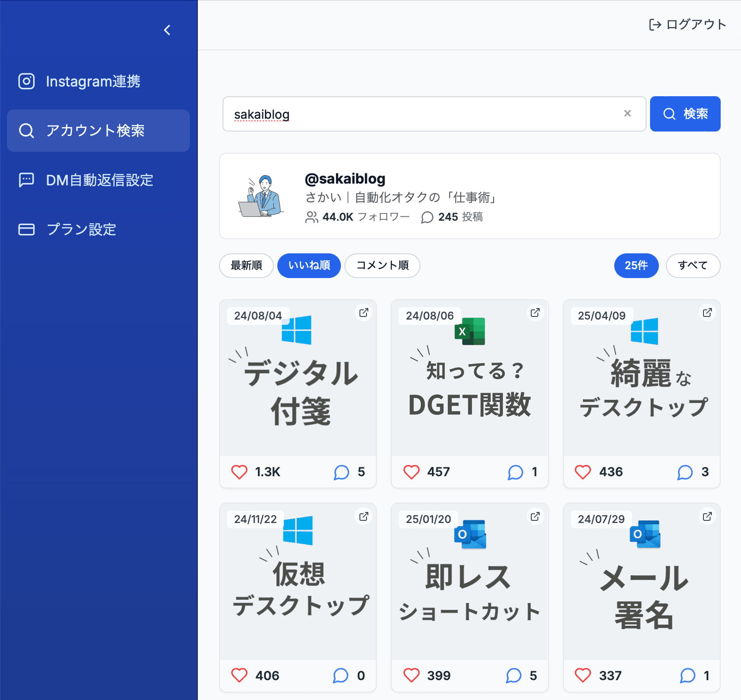Viewport: 741px width, 700px height.
Task: Select the いいね順 sort option
Action: click(309, 266)
